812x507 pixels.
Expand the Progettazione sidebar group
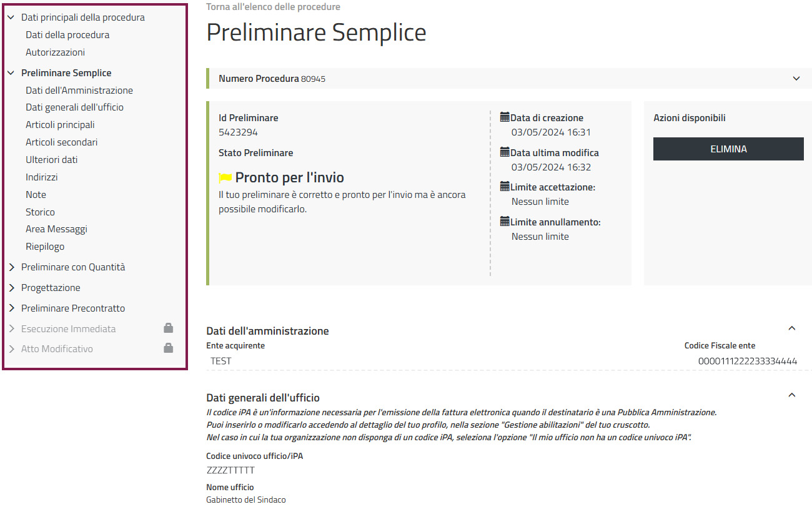pos(11,288)
